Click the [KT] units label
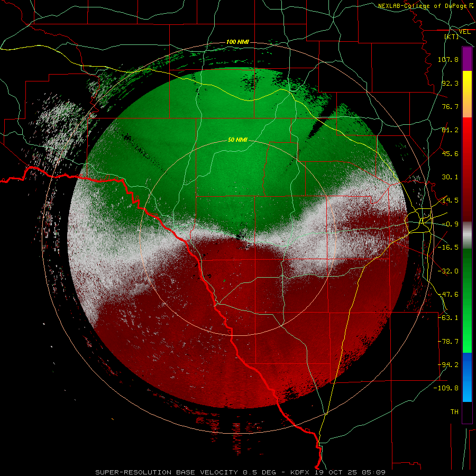The width and height of the screenshot is (476, 476). [x=452, y=36]
